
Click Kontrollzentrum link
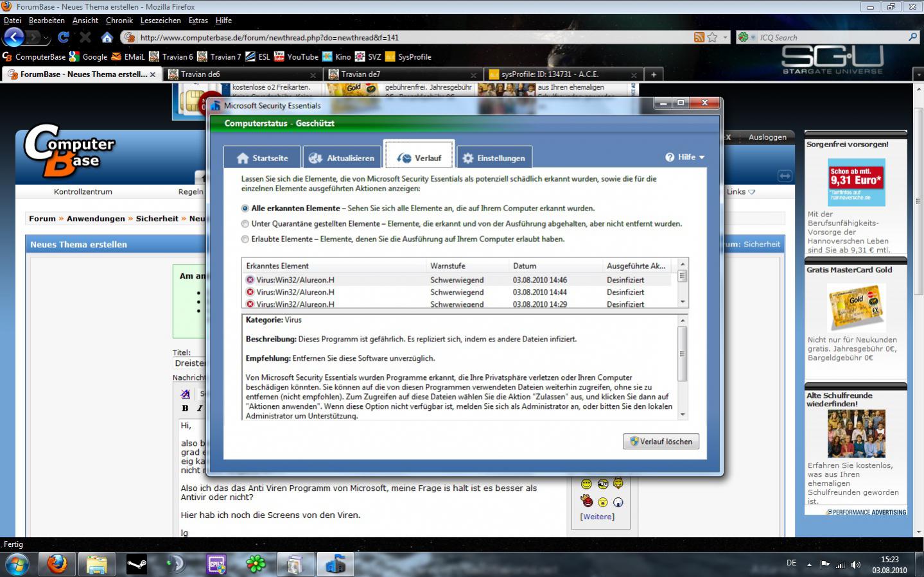[x=83, y=191]
